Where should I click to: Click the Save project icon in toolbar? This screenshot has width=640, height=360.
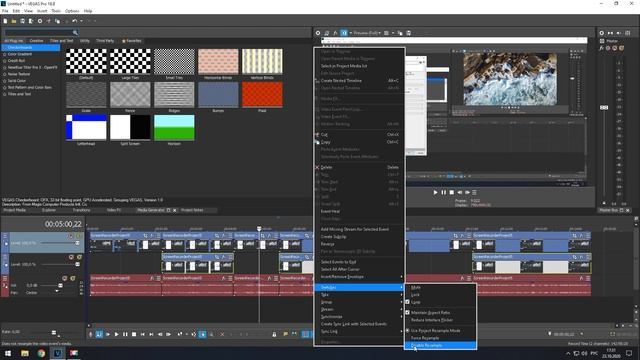(22, 21)
